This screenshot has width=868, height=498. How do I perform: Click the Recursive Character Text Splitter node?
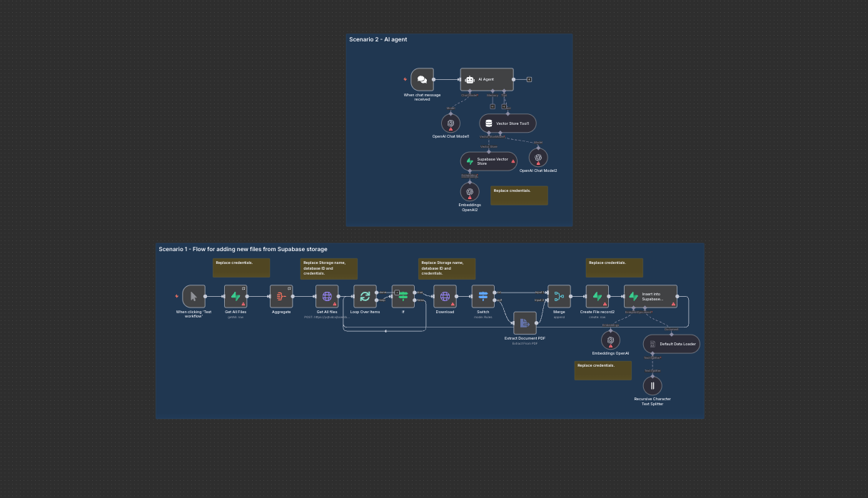click(x=652, y=386)
